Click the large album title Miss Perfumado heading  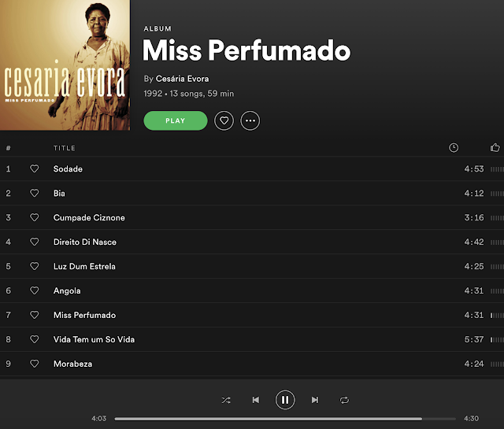(246, 50)
